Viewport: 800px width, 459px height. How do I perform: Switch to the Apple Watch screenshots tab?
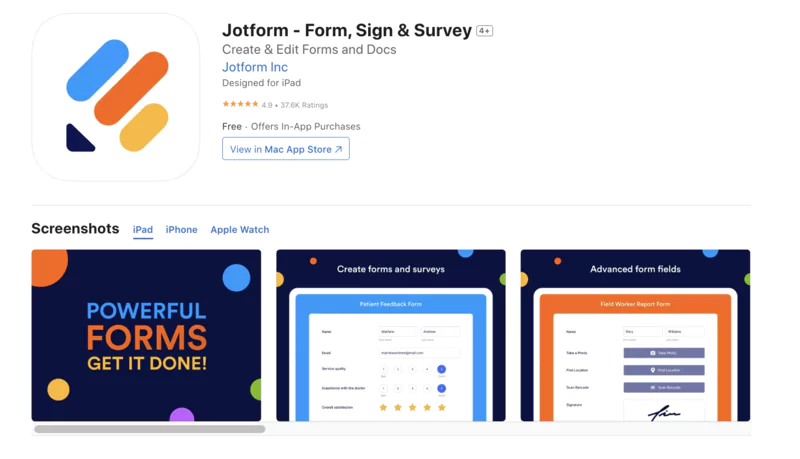click(x=240, y=230)
